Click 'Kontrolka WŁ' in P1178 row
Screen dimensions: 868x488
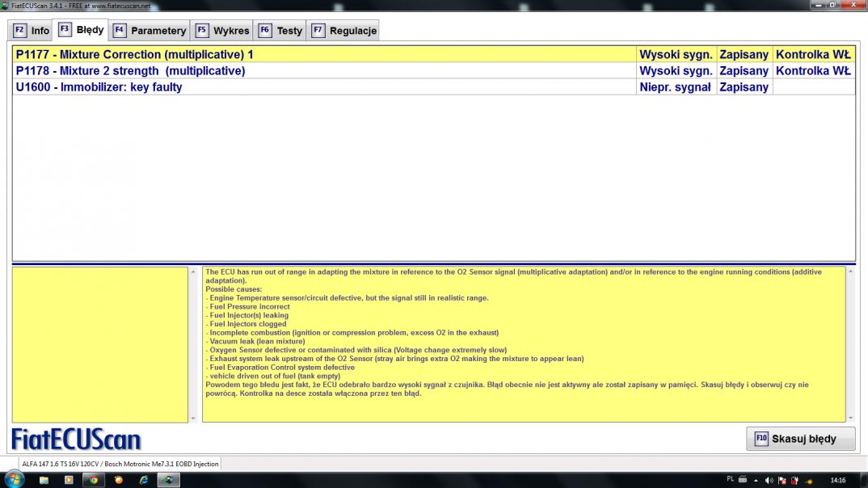tap(813, 71)
